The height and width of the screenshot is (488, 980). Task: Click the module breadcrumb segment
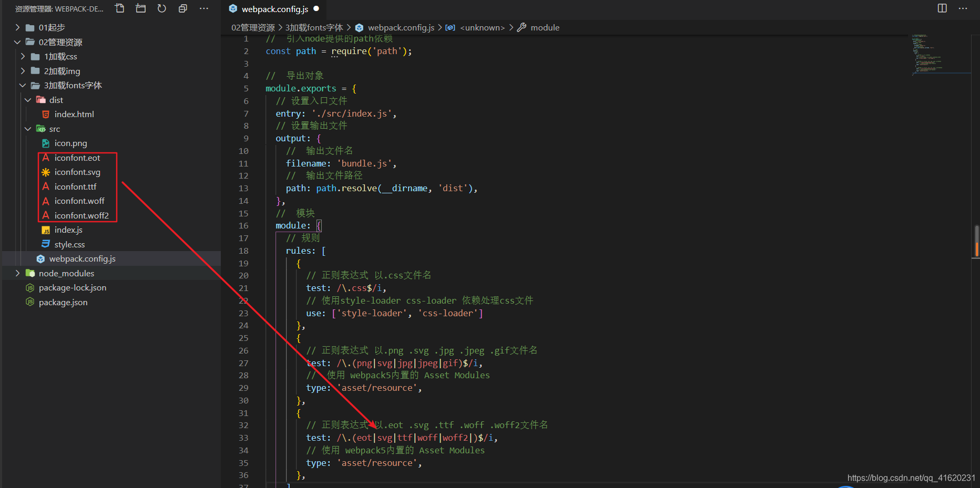(x=545, y=27)
